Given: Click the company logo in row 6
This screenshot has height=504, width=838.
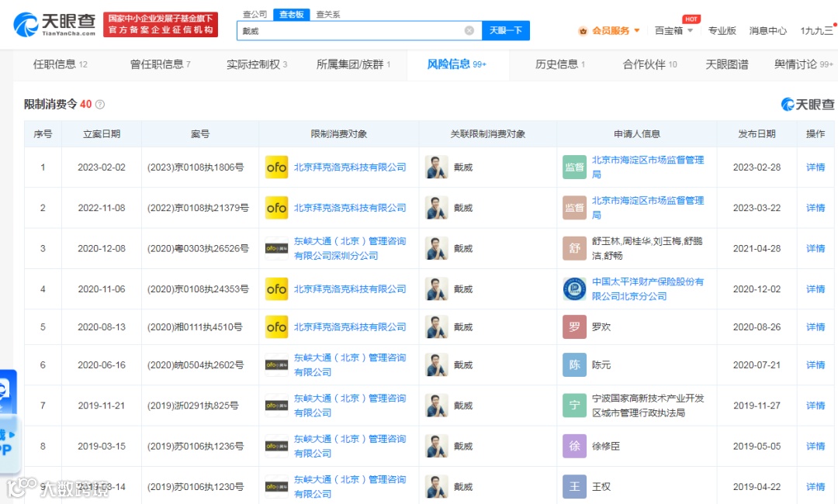Looking at the screenshot, I should (x=277, y=364).
